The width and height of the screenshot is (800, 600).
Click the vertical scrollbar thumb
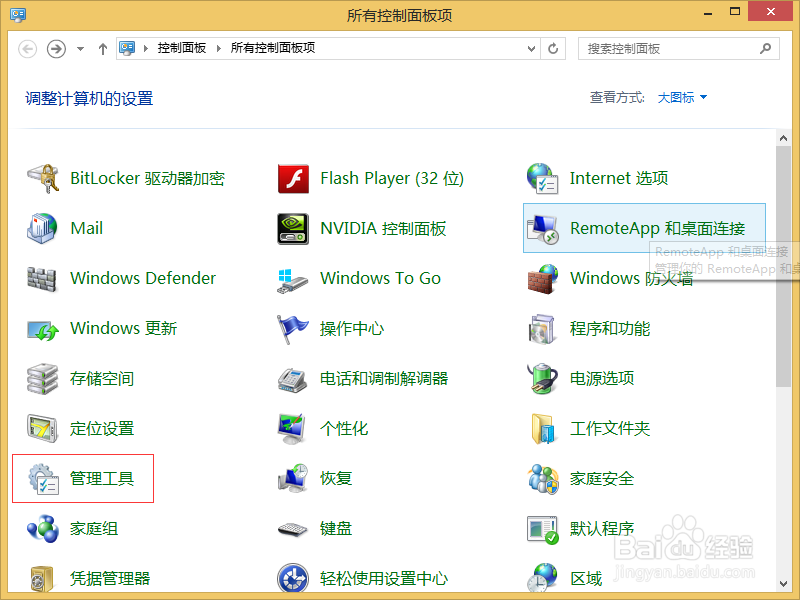pos(783,266)
